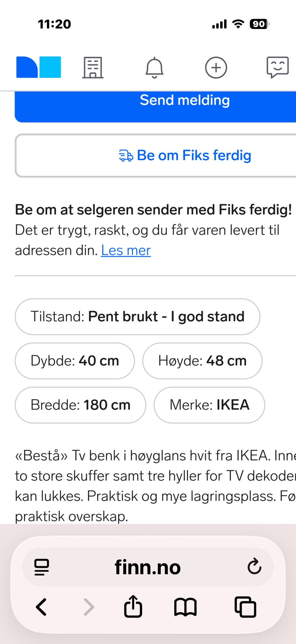
Task: Tap the Dybde 40 cm chip
Action: pos(75,361)
